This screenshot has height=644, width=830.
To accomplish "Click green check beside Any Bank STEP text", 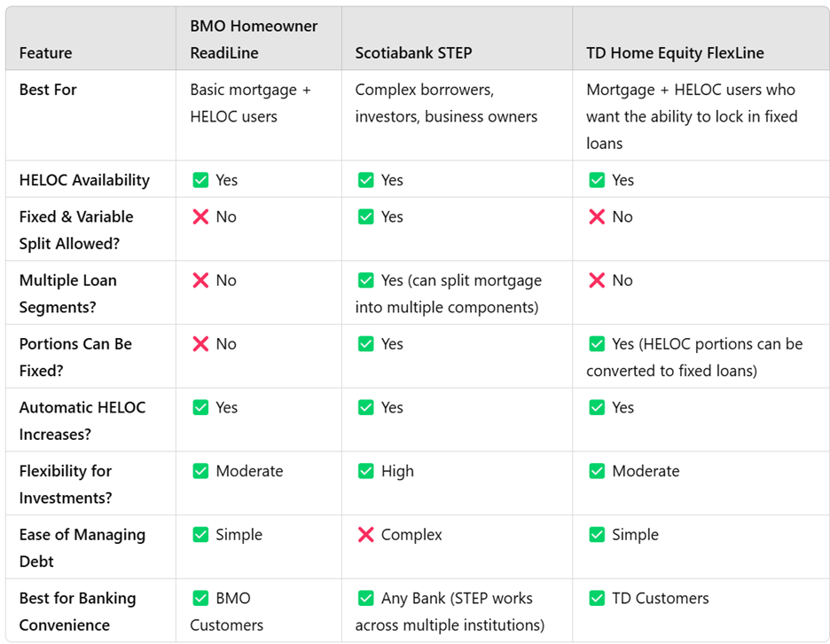I will 365,598.
